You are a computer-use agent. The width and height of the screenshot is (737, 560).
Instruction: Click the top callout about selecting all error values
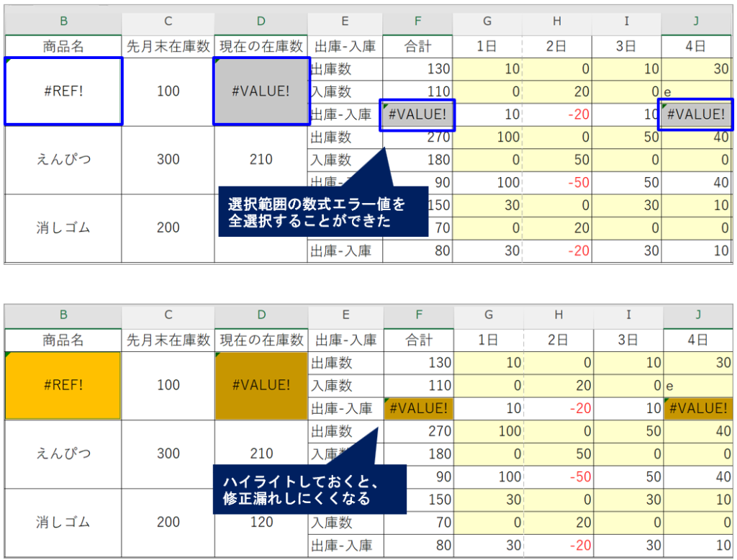[x=317, y=213]
